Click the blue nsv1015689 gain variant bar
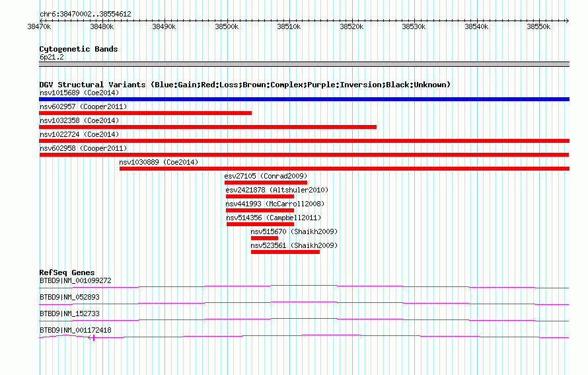Screen dimensions: 588x375 coord(304,99)
